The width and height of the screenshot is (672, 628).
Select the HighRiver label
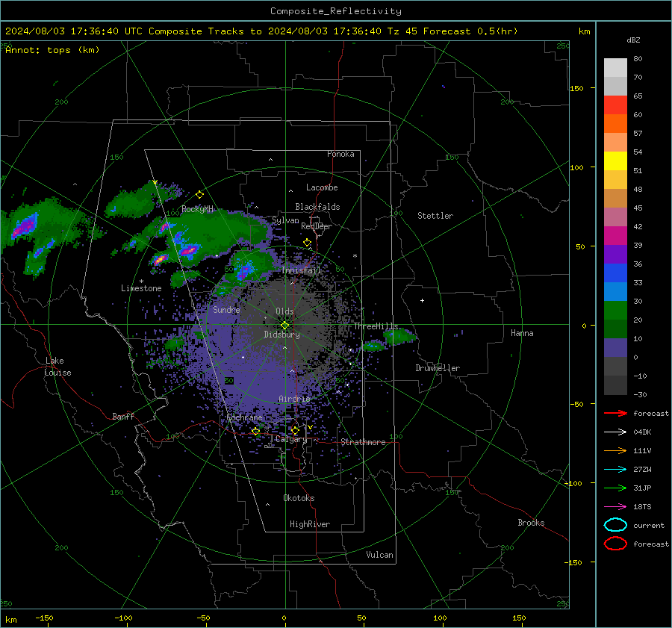tap(310, 524)
